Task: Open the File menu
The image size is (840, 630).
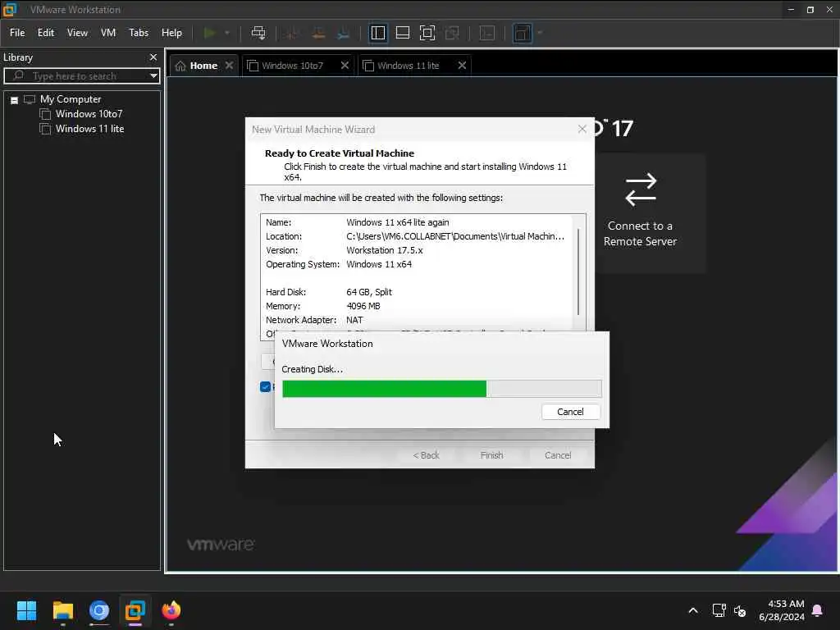Action: [x=17, y=33]
